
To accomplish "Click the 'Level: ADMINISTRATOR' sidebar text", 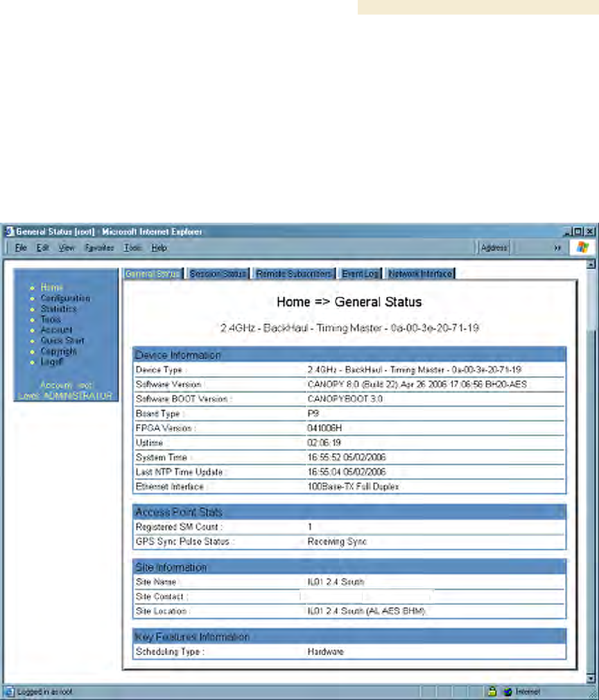I will click(65, 395).
